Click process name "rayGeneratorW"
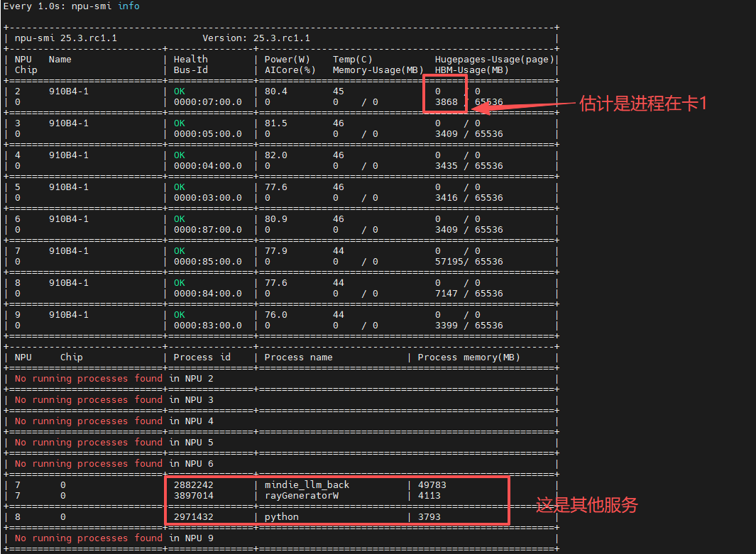 click(x=302, y=495)
